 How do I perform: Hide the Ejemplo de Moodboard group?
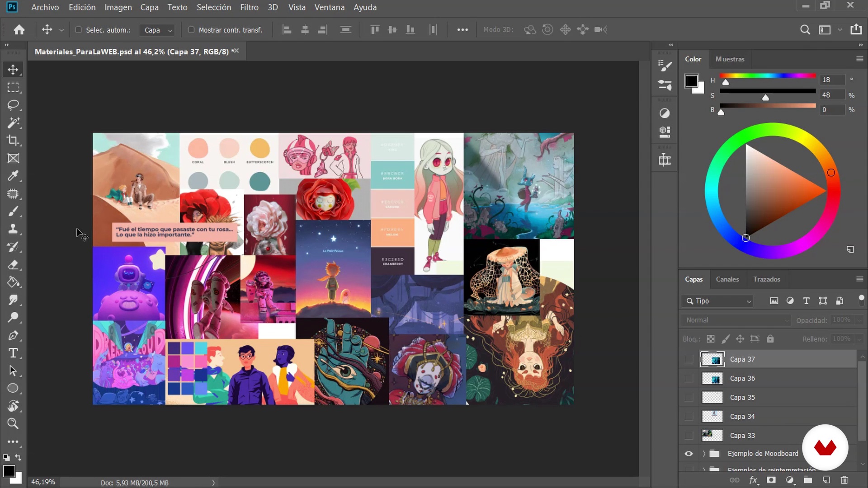coord(689,453)
